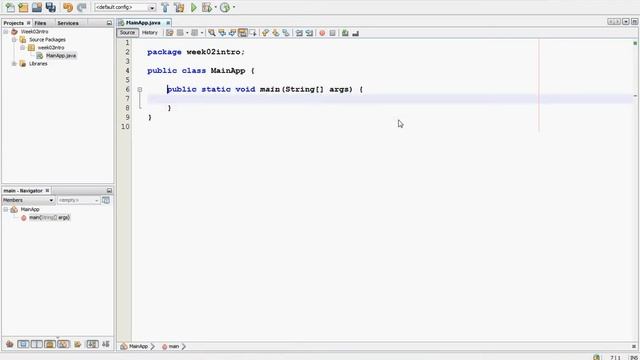
Task: Click the Find Previous Occurrence icon
Action: tap(222, 33)
